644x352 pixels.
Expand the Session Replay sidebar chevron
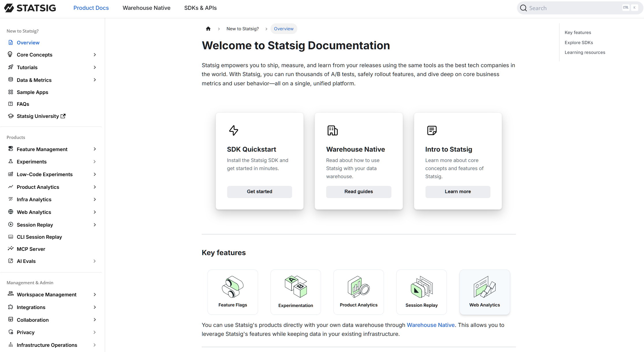[x=95, y=225]
